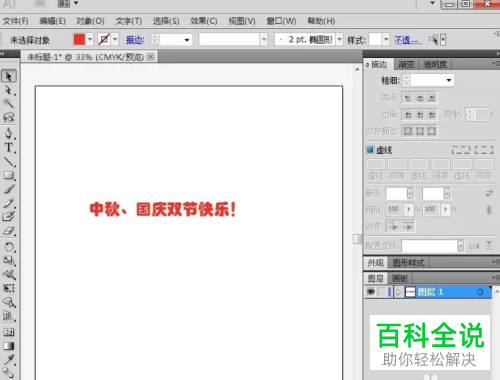Select the Magic Wand tool
The height and width of the screenshot is (380, 500).
pyautogui.click(x=9, y=103)
